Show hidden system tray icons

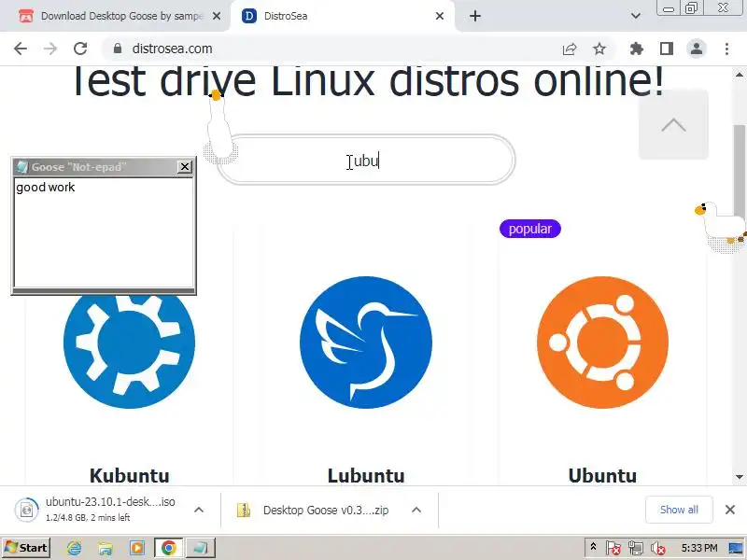[593, 547]
